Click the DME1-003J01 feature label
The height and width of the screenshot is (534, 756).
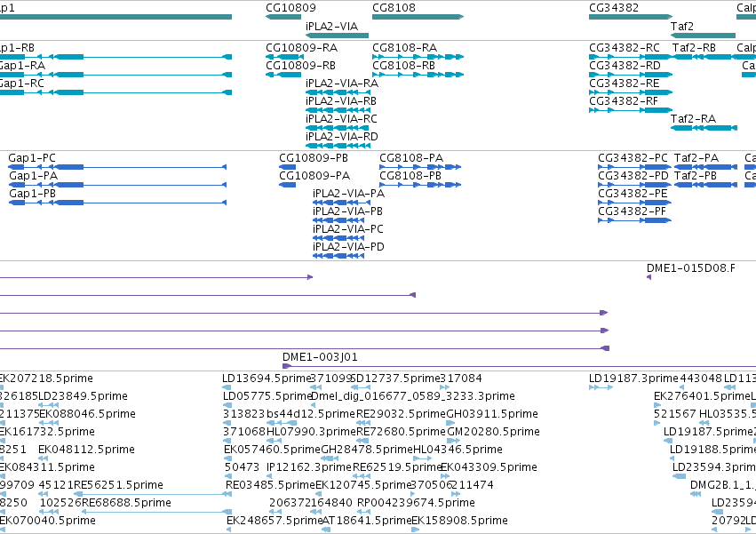pyautogui.click(x=320, y=357)
